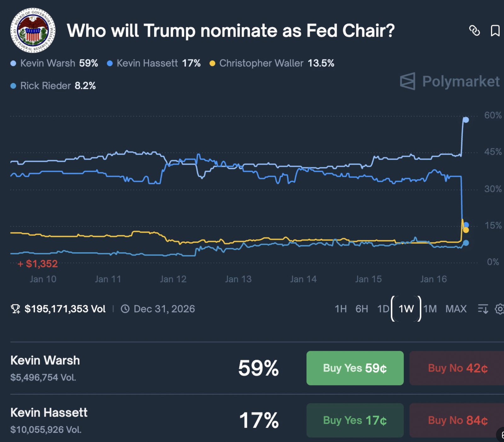504x442 pixels.
Task: Buy Yes on Kevin Warsh at 59¢
Action: pos(355,368)
